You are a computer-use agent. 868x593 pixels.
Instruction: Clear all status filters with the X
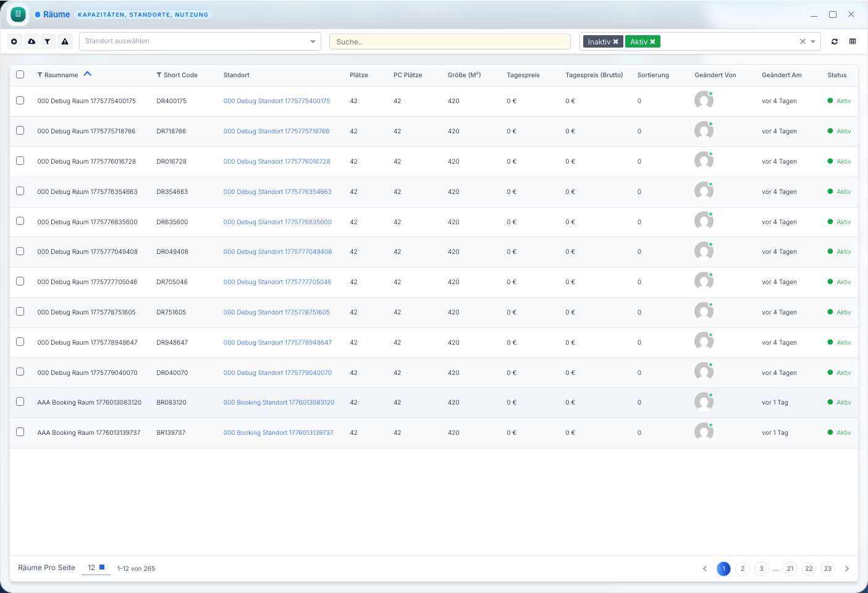(x=803, y=41)
